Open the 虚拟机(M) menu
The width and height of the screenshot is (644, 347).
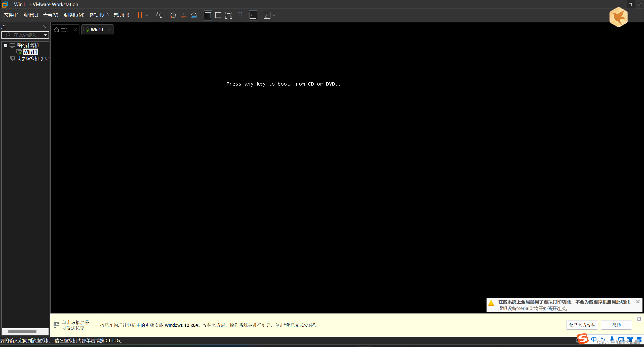pos(74,15)
